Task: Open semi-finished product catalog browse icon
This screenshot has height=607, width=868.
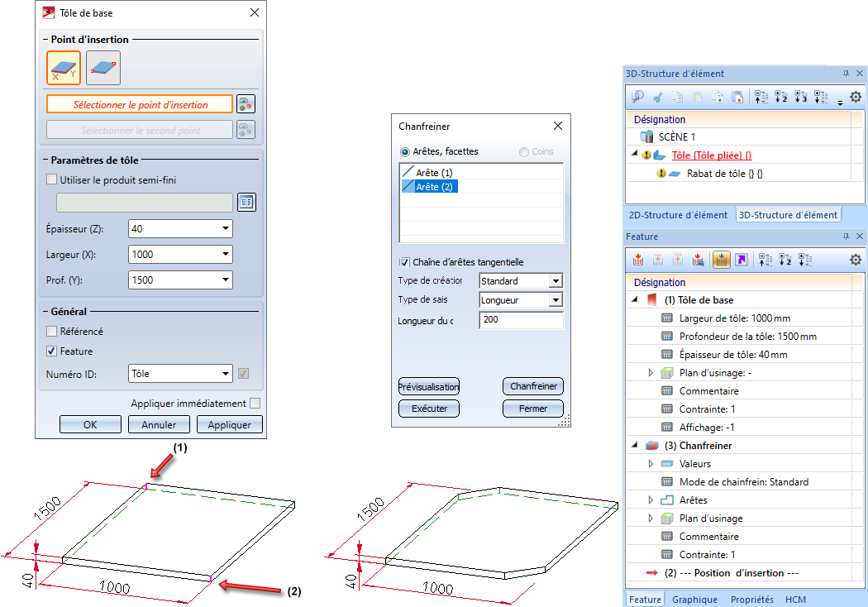Action: tap(246, 203)
